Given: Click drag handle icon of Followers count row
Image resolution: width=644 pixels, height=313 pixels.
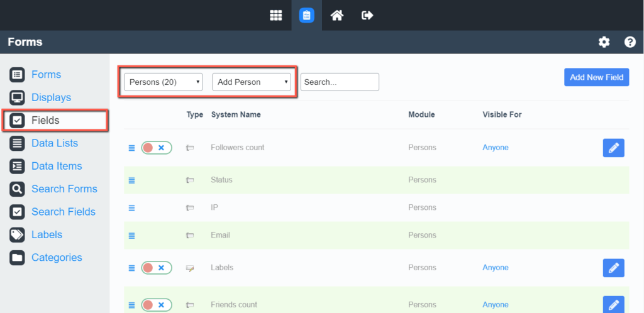Looking at the screenshot, I should point(132,148).
